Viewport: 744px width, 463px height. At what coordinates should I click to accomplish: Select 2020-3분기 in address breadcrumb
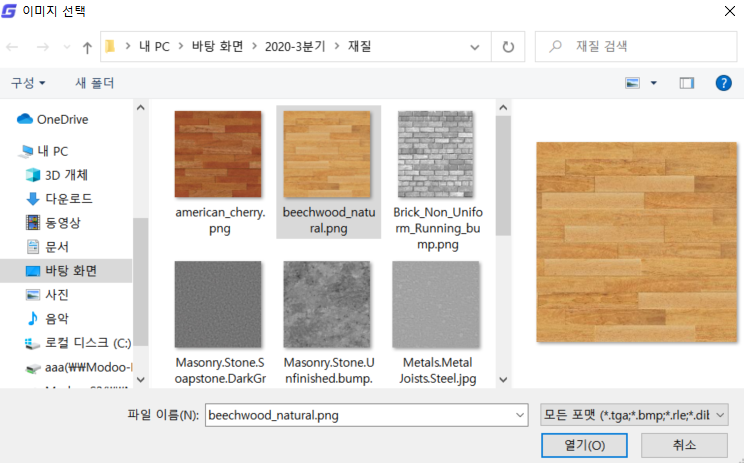tap(295, 46)
